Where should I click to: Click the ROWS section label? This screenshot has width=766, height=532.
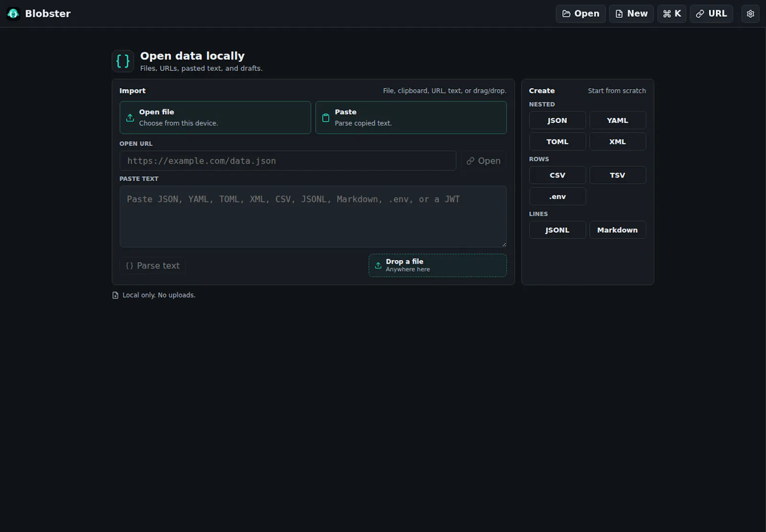point(539,159)
